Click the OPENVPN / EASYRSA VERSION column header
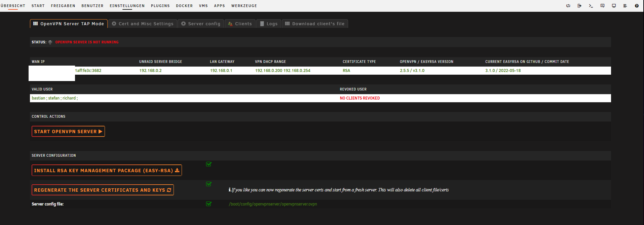 (426, 62)
